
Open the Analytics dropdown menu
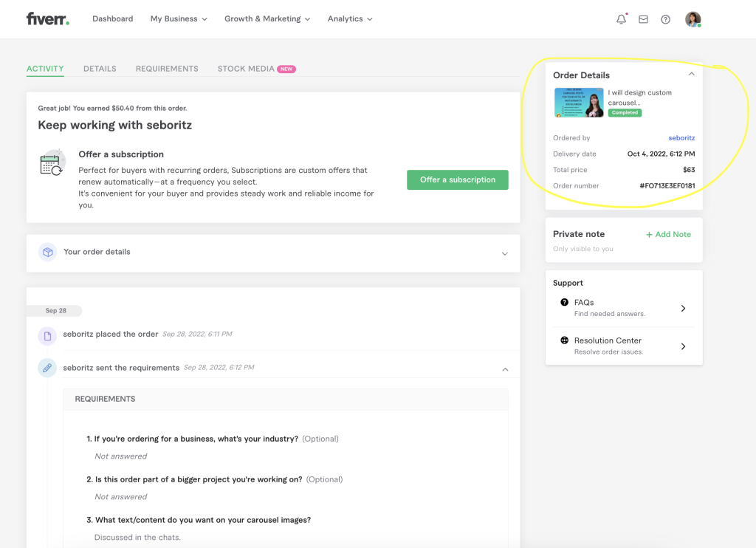pos(350,19)
